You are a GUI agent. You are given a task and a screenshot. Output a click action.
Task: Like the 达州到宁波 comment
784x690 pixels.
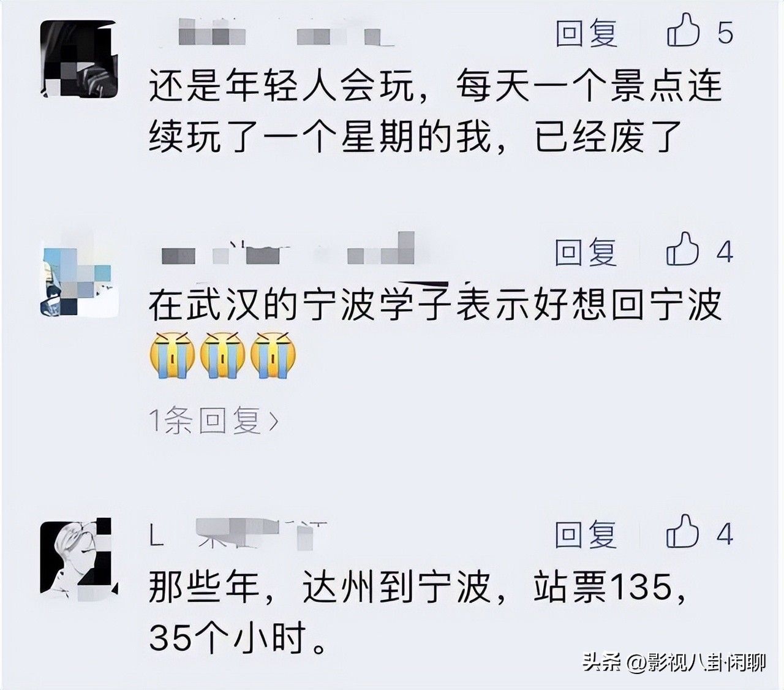682,532
